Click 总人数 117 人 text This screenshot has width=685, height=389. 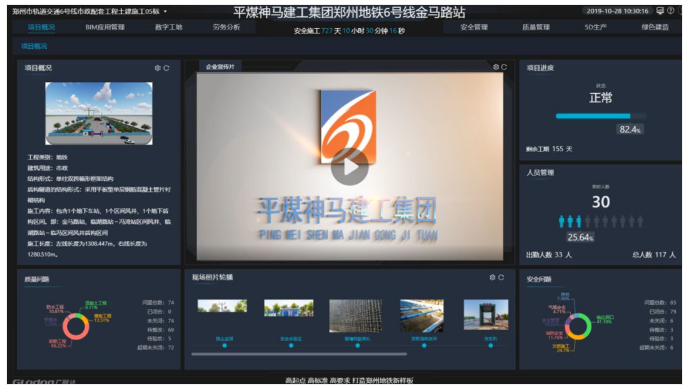coord(654,255)
